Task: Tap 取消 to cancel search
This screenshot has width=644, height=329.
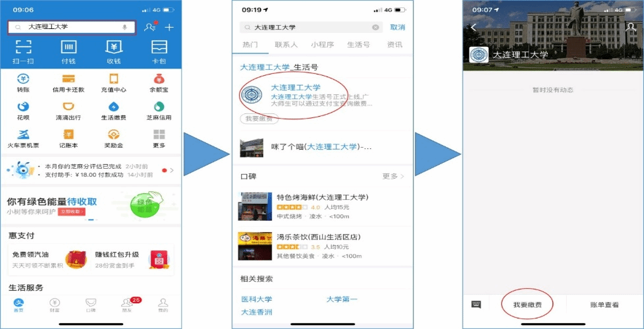Action: (398, 28)
